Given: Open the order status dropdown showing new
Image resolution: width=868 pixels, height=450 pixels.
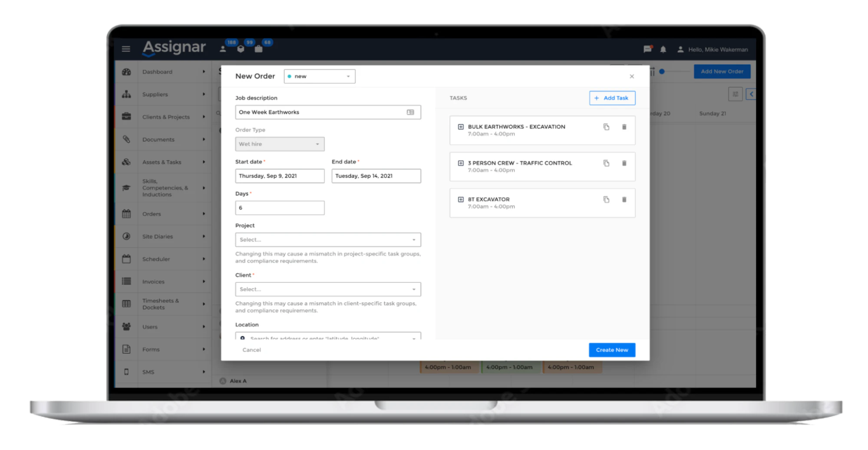Looking at the screenshot, I should point(319,76).
